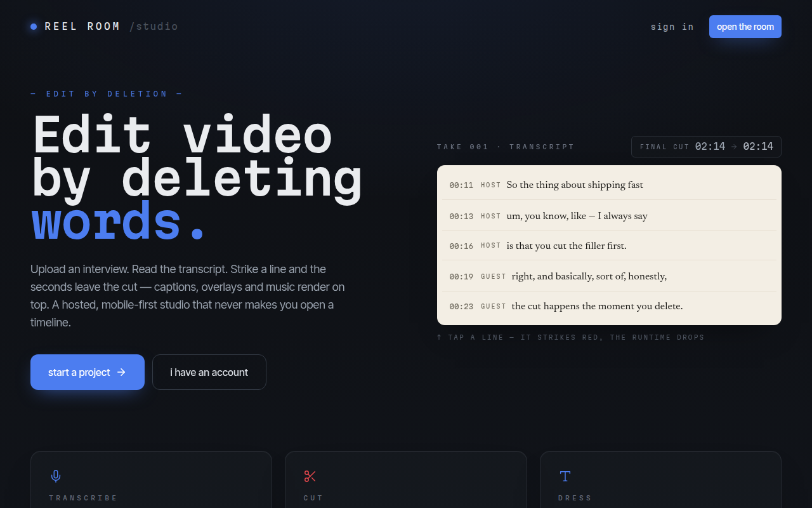Click the "TAP A LINE" hint text

coord(570,337)
